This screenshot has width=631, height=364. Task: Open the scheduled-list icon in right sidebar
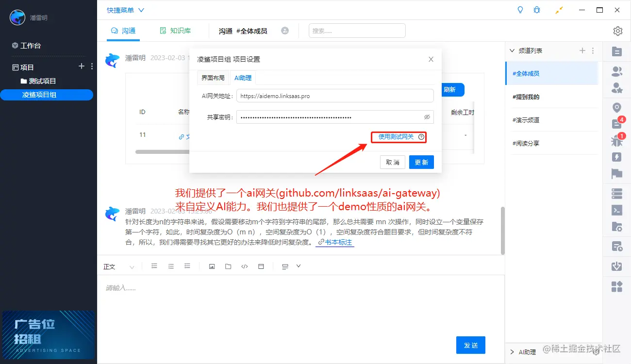pyautogui.click(x=617, y=247)
